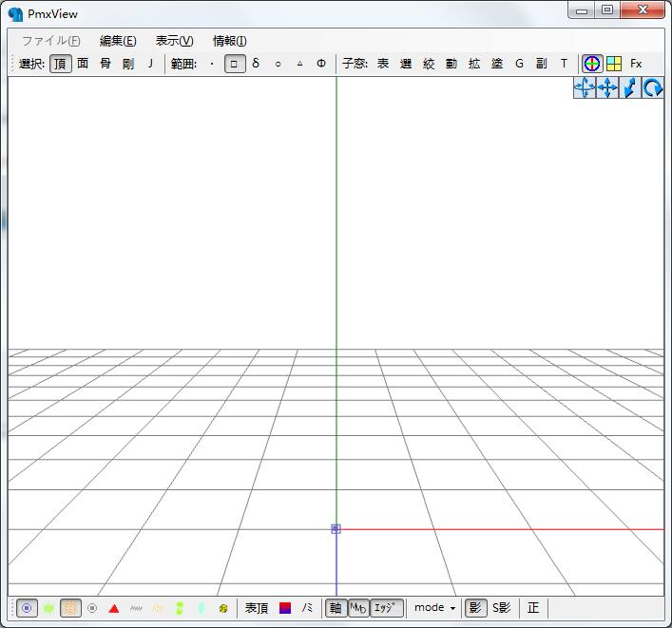This screenshot has width=672, height=628.
Task: Toggle 頂 vertex selection mode
Action: click(x=60, y=64)
